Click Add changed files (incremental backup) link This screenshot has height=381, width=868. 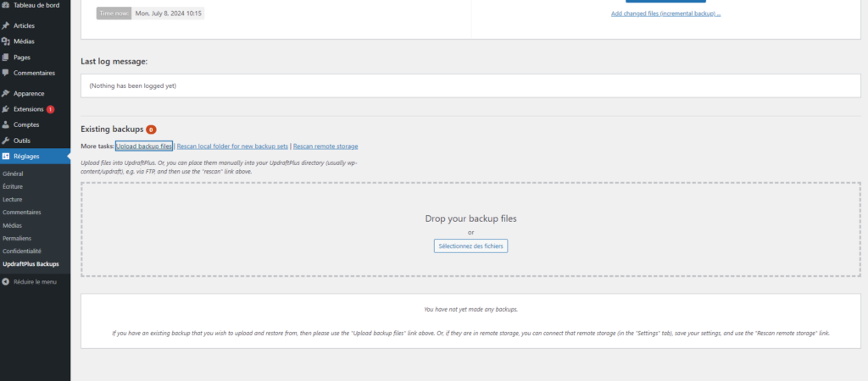(665, 14)
